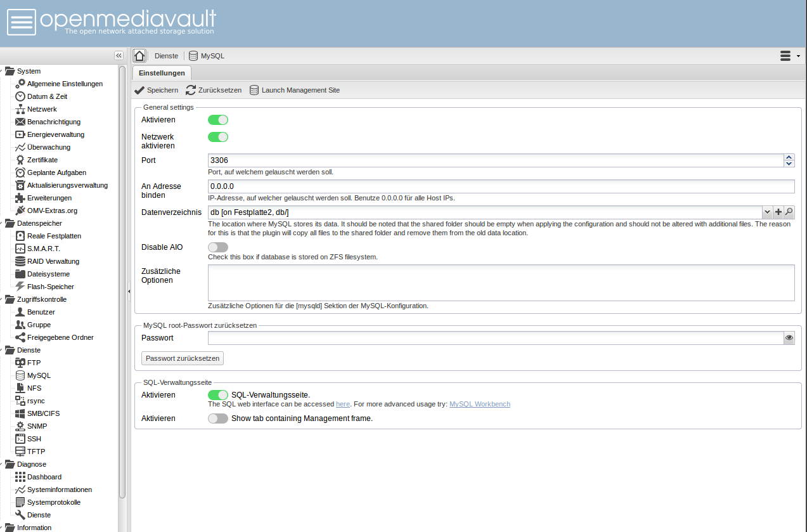Viewport: 807px width, 532px height.
Task: Collapse the Dienste tree section
Action: tap(2, 350)
